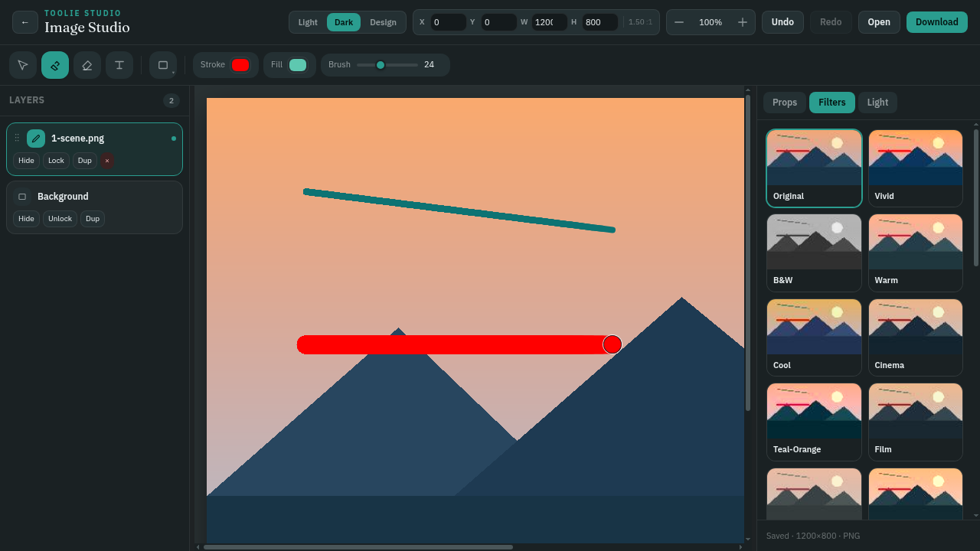
Task: Click the X position input field
Action: tap(448, 22)
